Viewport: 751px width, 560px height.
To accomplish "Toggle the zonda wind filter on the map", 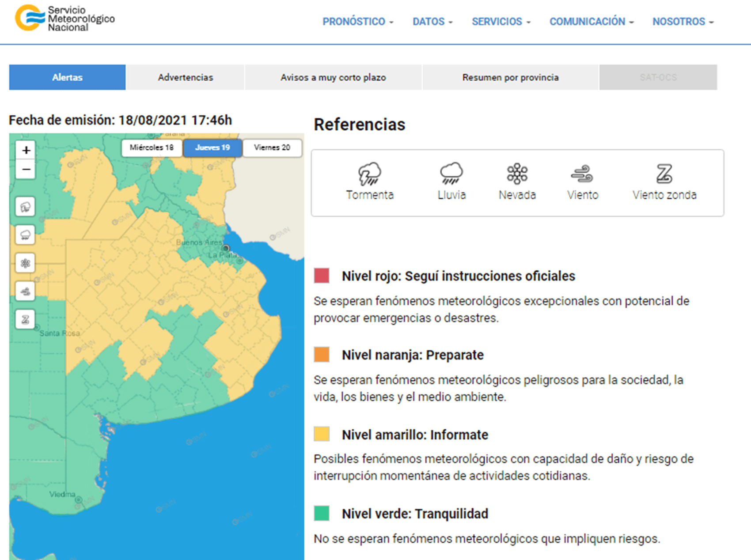I will click(x=25, y=319).
